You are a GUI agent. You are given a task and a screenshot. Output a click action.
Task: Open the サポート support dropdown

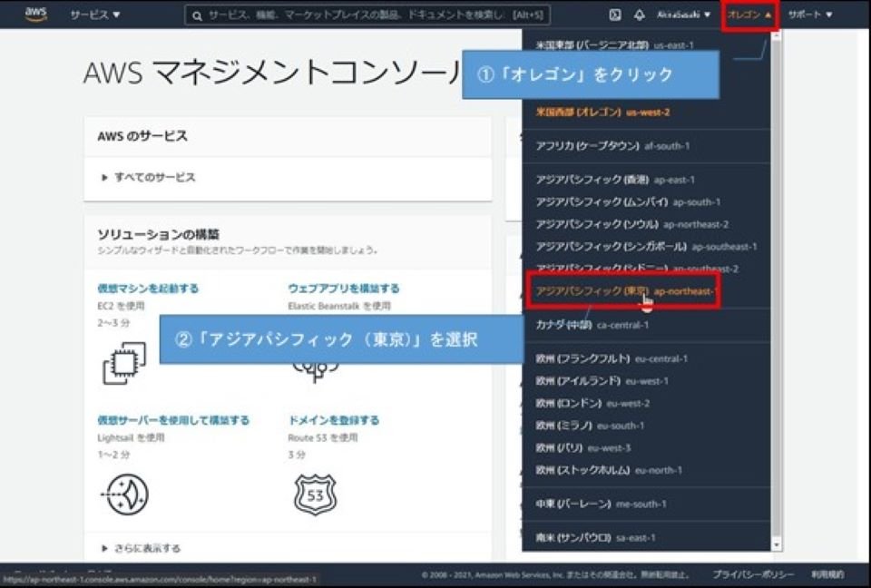tap(810, 15)
